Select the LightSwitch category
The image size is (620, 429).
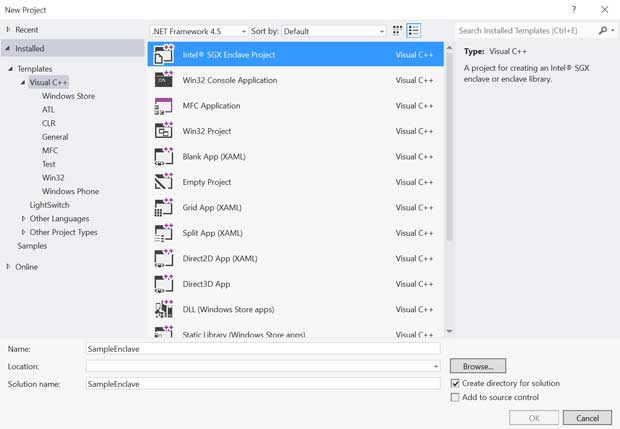coord(49,205)
